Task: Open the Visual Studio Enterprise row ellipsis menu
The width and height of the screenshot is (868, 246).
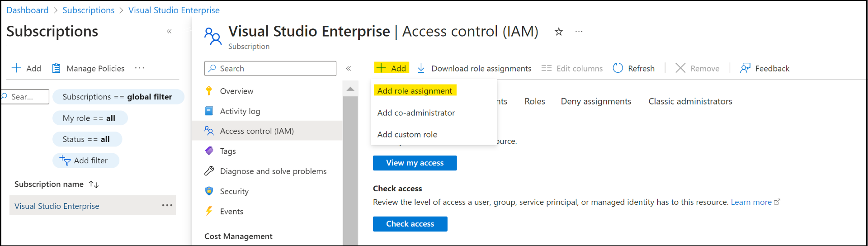Action: pos(167,205)
